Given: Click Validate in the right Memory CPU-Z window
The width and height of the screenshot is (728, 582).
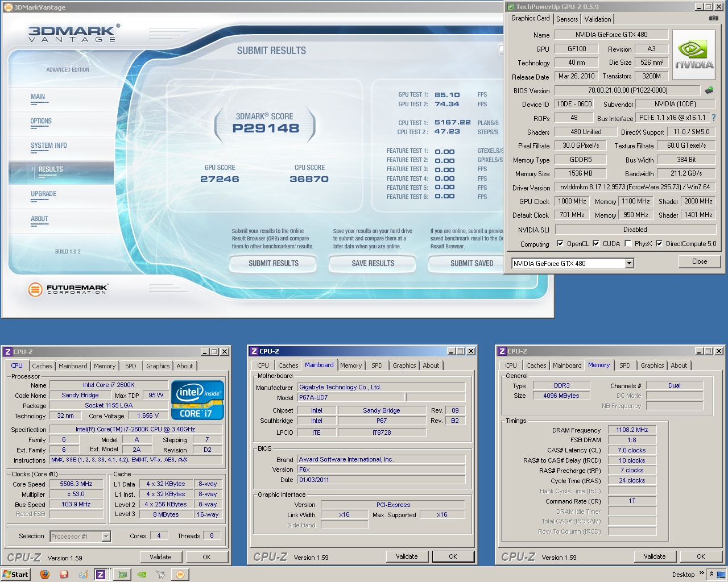Looking at the screenshot, I should point(655,556).
